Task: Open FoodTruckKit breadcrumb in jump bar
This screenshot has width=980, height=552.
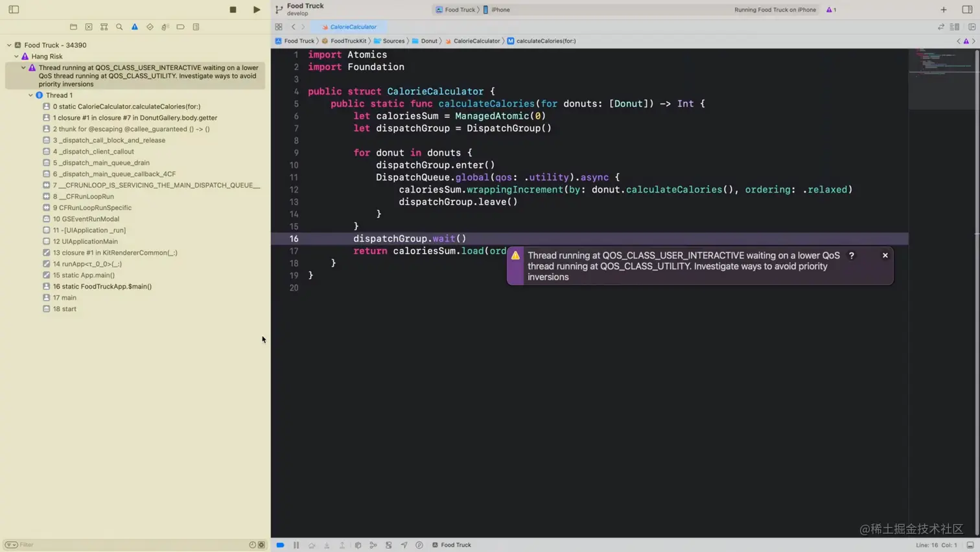Action: coord(344,41)
